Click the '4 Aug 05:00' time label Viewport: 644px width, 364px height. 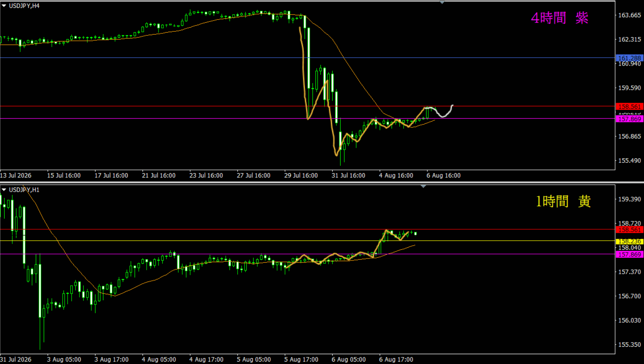[159, 359]
